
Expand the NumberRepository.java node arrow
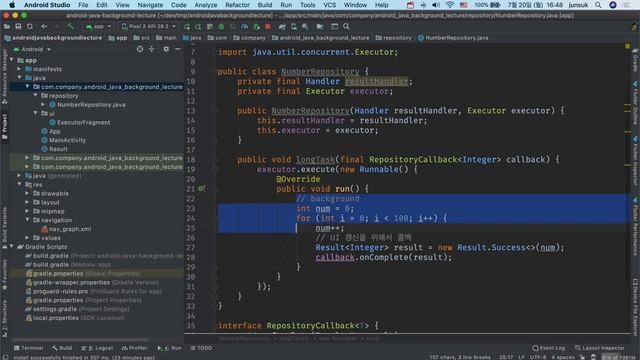[x=43, y=105]
